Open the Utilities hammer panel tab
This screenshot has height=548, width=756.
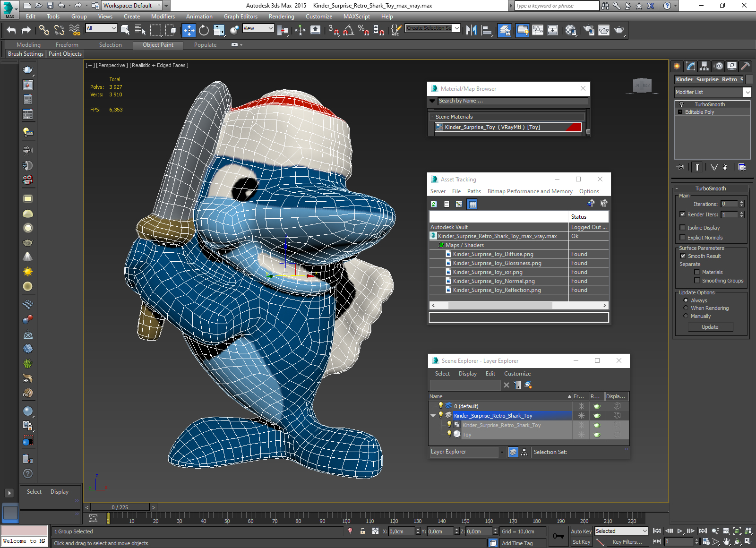(x=746, y=66)
